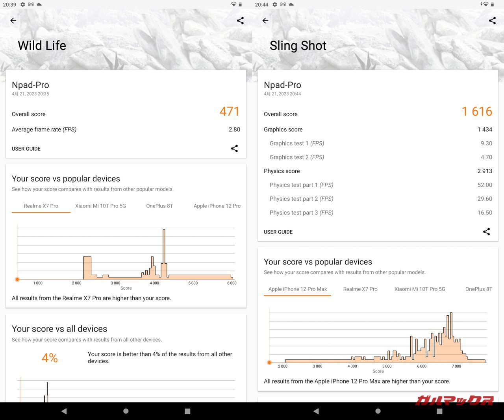Tap Wild Life overall score 471
This screenshot has width=504, height=420.
pyautogui.click(x=229, y=111)
